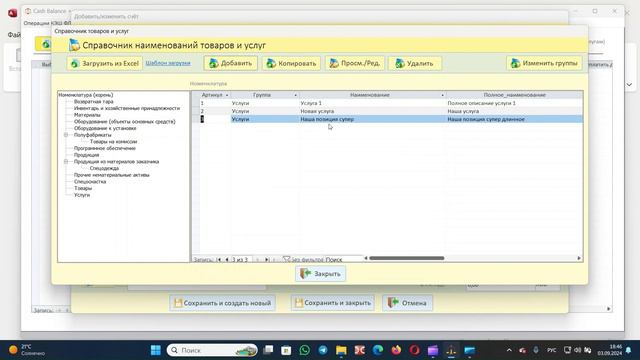Select Товары на комиссии tree item
This screenshot has height=360, width=640.
click(x=113, y=142)
